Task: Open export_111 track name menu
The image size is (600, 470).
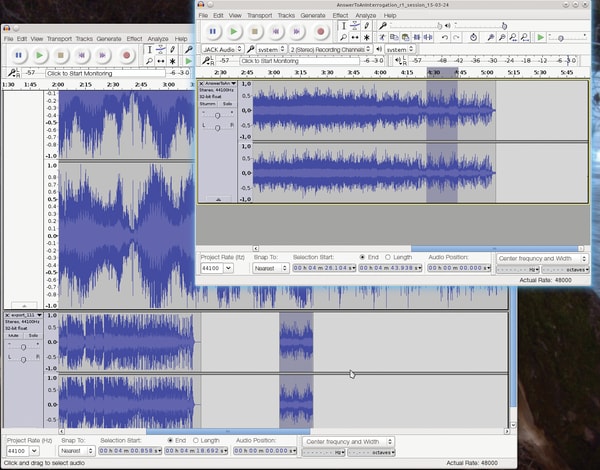Action: click(25, 315)
